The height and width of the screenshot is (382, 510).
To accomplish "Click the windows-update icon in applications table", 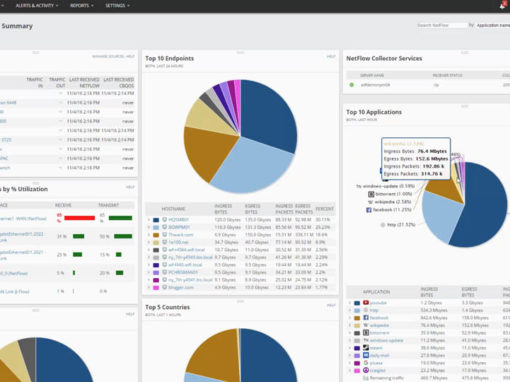I will click(x=366, y=340).
